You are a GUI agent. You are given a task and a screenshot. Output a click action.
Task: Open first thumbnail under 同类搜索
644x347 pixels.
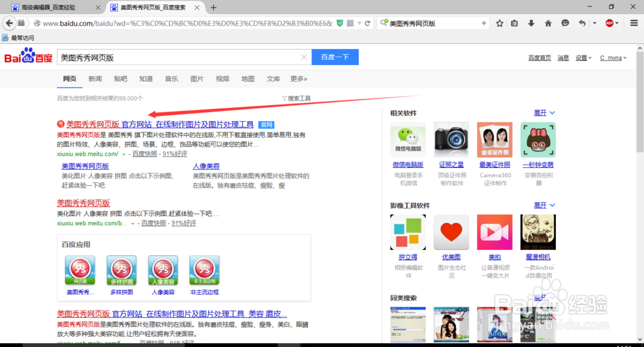408,324
